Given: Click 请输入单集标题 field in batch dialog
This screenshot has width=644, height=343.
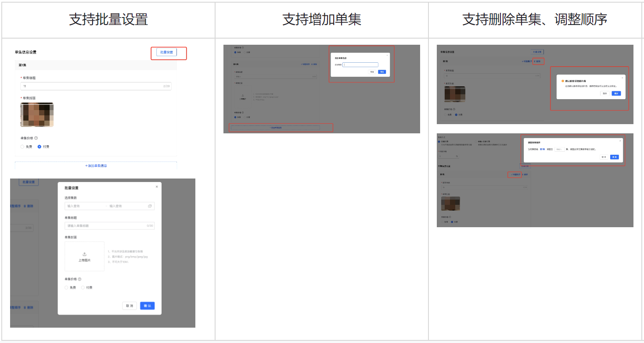Looking at the screenshot, I should point(109,226).
